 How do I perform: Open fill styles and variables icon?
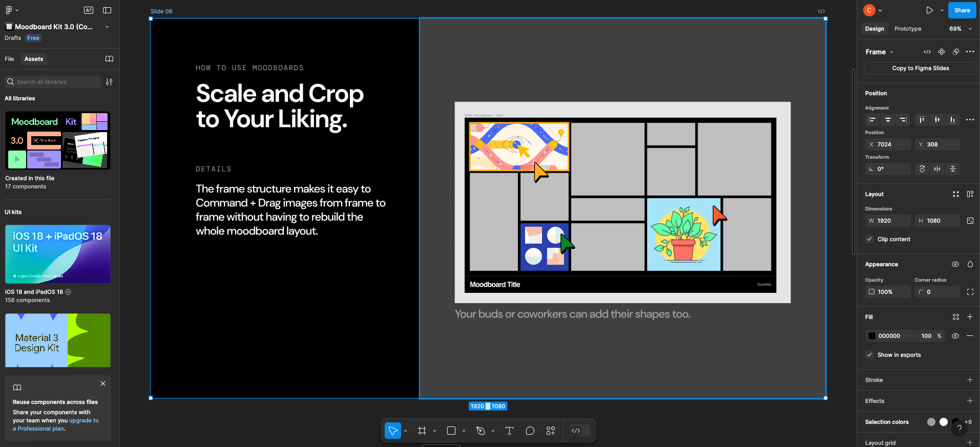coord(956,317)
